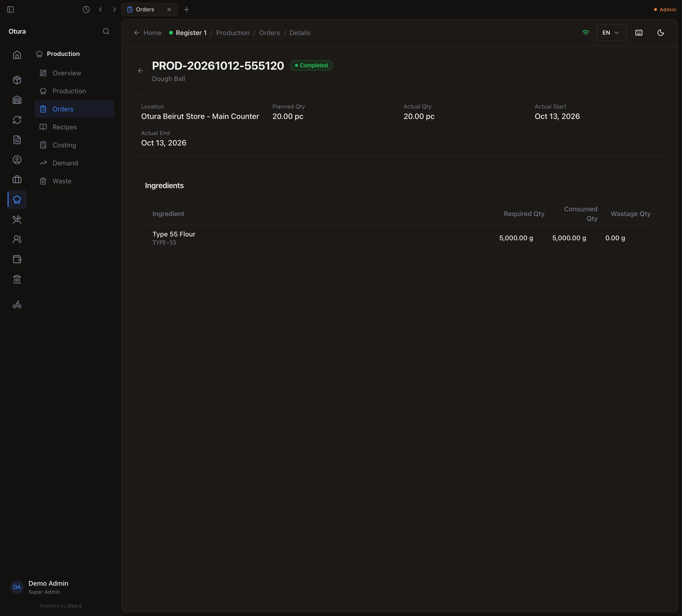Click the Type 55 Flour ingredient row

399,238
